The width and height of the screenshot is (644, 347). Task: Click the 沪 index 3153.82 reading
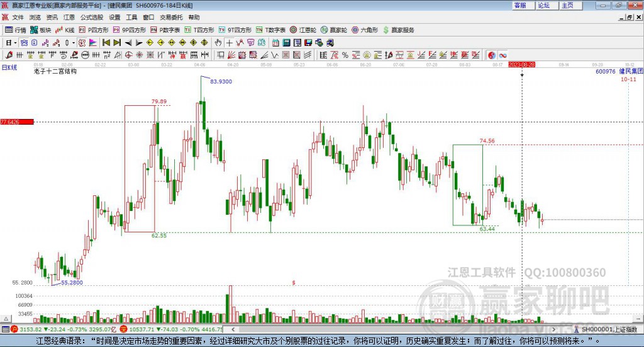click(x=30, y=329)
